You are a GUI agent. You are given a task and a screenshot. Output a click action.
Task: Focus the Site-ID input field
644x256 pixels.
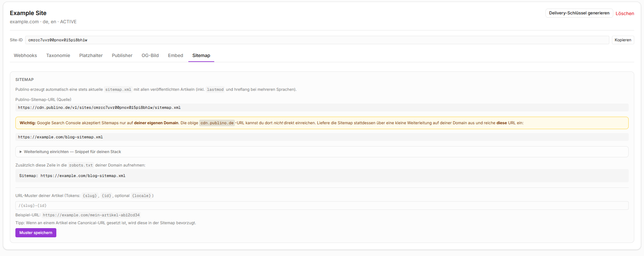(317, 40)
